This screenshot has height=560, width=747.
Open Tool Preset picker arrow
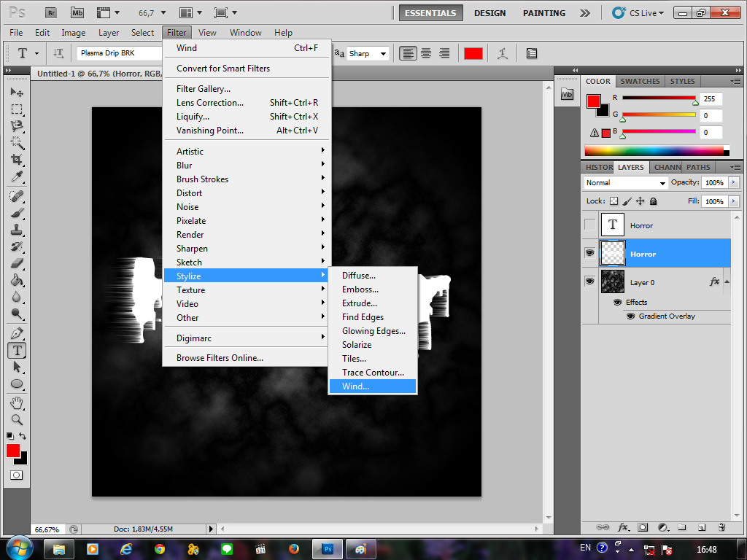pyautogui.click(x=36, y=53)
